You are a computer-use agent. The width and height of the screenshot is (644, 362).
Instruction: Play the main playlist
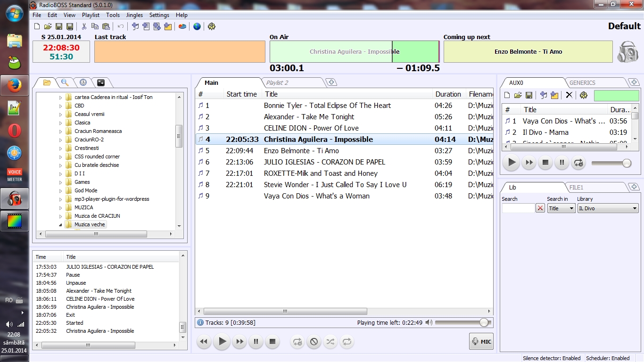tap(222, 342)
